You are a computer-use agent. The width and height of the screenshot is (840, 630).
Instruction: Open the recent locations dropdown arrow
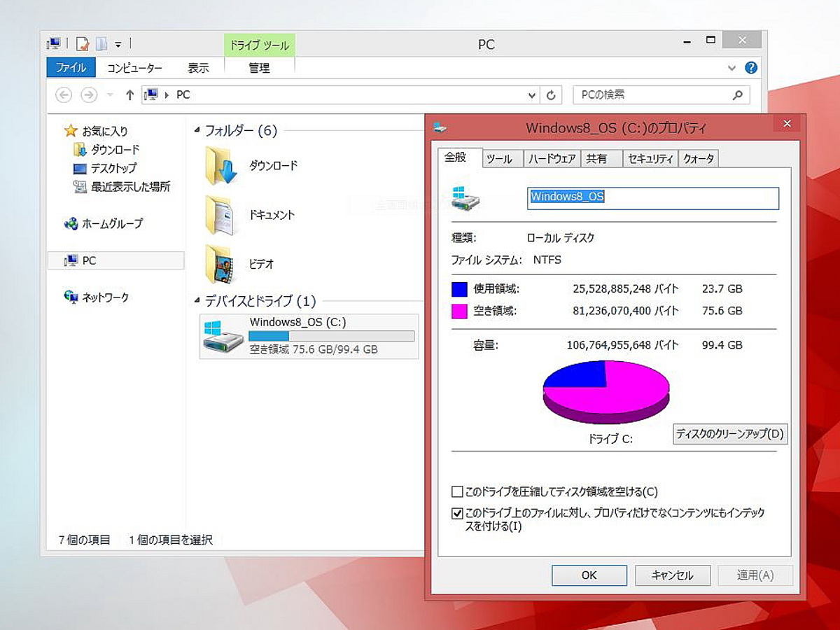[110, 94]
